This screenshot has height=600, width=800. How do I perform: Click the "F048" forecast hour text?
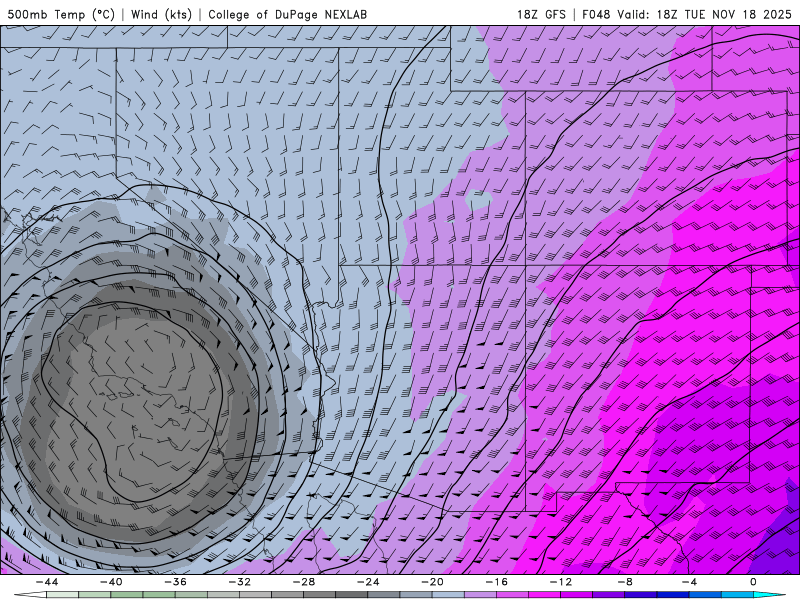pos(596,15)
